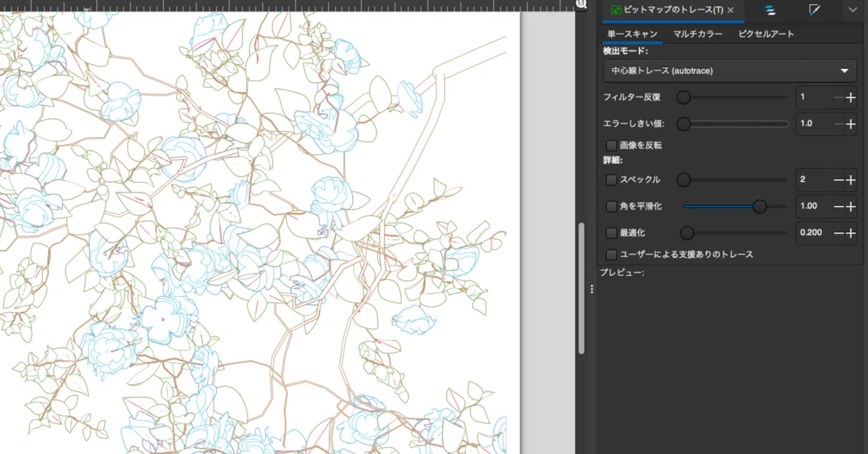Decrease フィルター反復 with its minus button
The image size is (868, 454).
pyautogui.click(x=840, y=98)
